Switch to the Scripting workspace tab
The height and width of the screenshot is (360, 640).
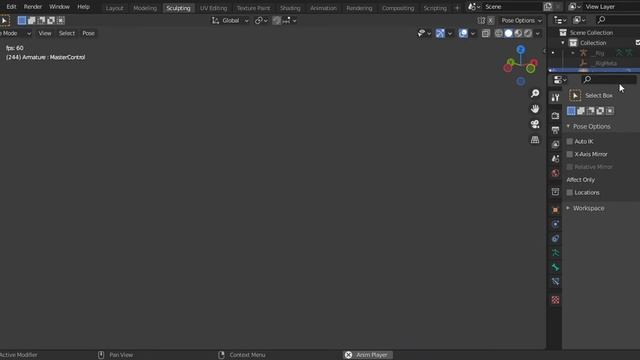pyautogui.click(x=435, y=8)
